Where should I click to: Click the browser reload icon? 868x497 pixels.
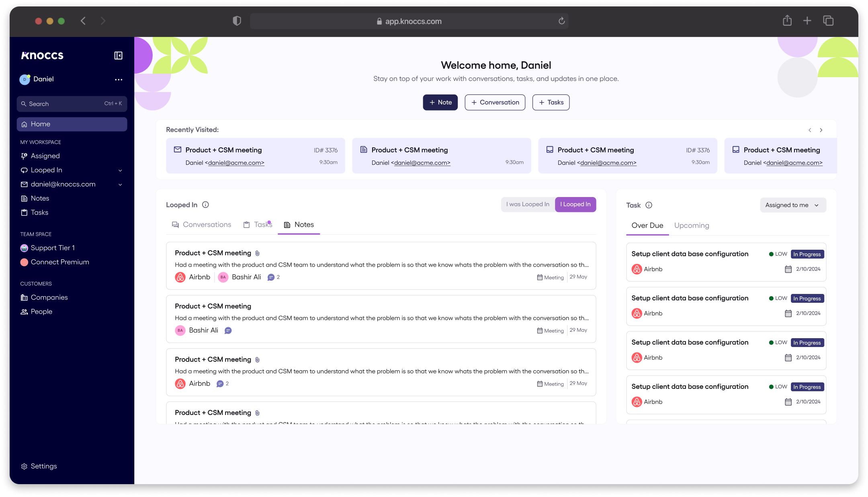pyautogui.click(x=561, y=21)
